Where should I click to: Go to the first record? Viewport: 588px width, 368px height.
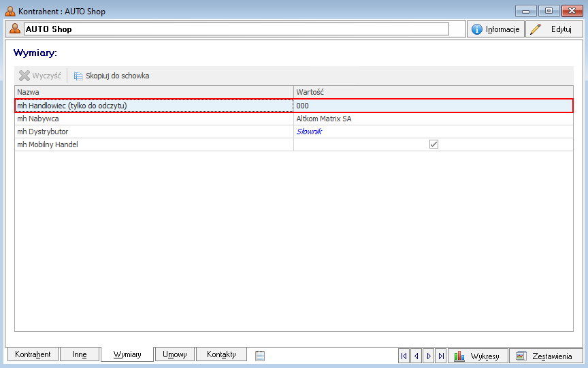(404, 356)
